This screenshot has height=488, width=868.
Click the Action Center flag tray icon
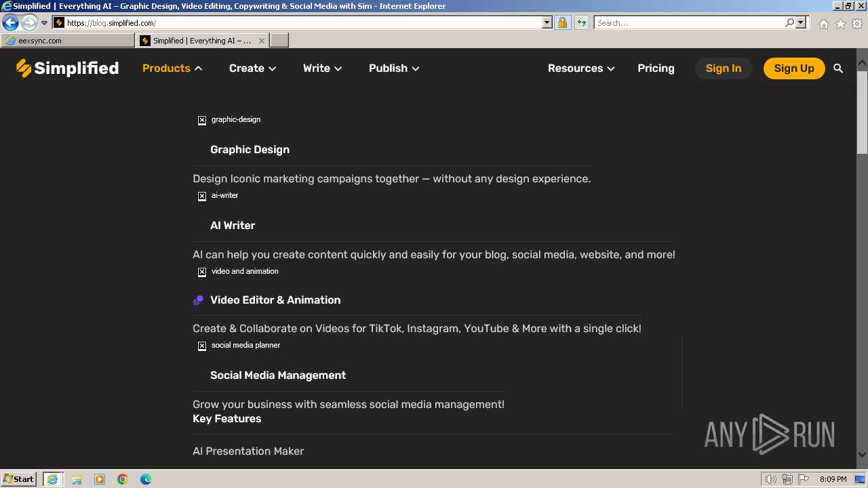804,479
